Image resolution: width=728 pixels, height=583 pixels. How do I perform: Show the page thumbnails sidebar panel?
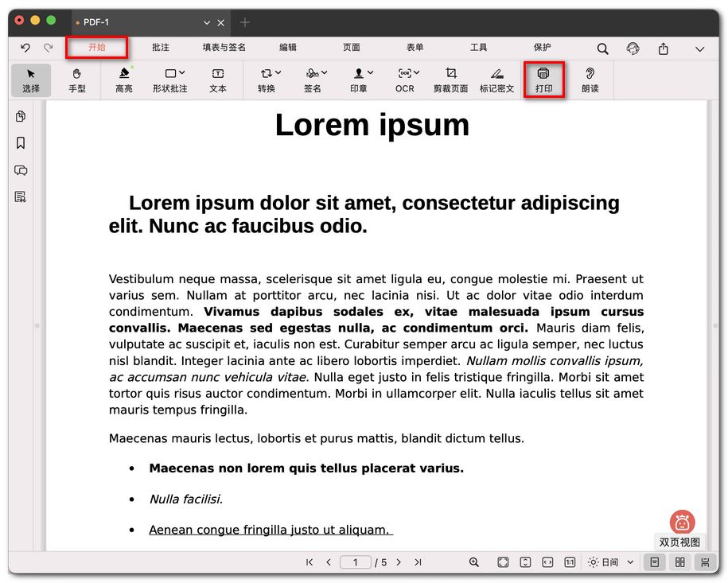(21, 116)
